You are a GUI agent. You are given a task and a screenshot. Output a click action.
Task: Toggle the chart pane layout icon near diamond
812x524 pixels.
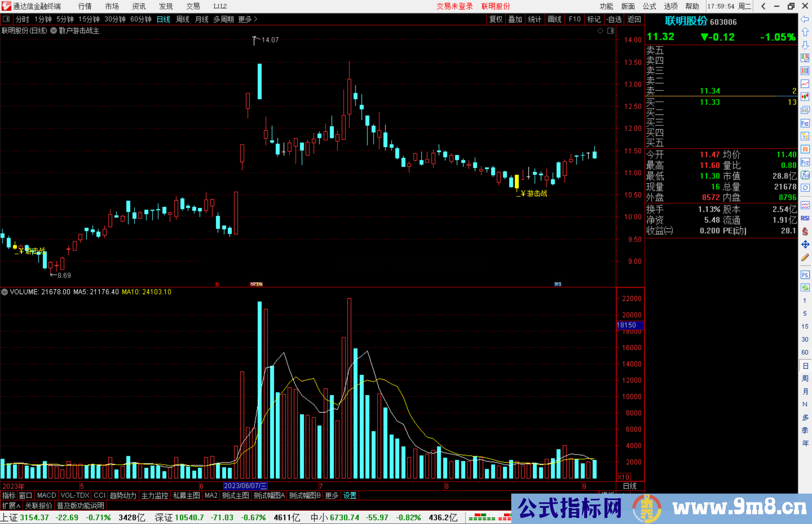tap(611, 31)
